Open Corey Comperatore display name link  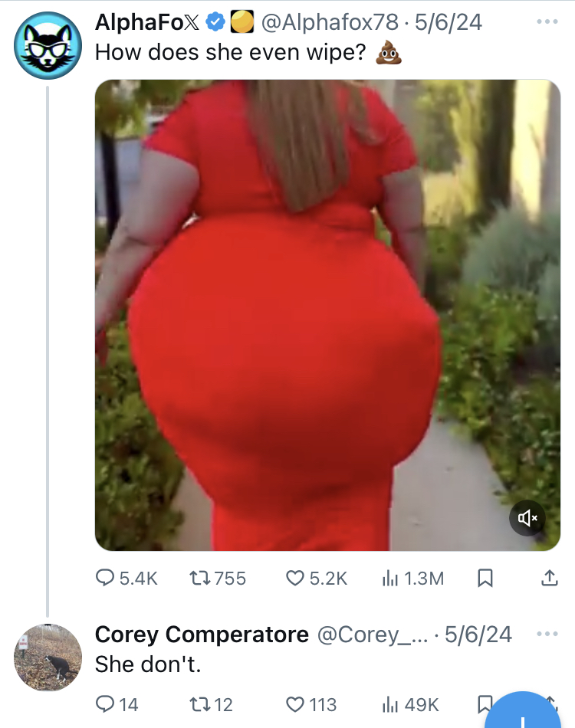202,635
